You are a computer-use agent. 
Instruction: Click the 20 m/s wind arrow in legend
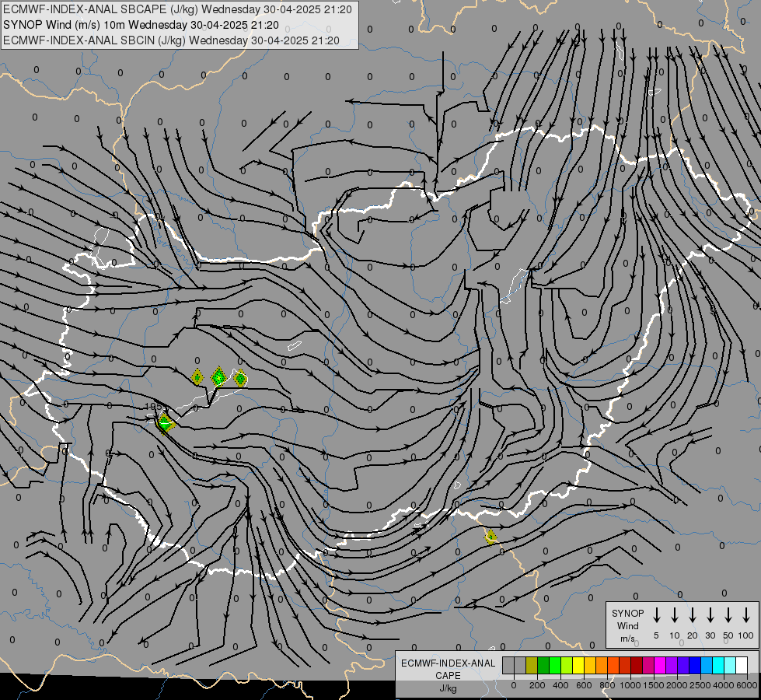[x=692, y=614]
